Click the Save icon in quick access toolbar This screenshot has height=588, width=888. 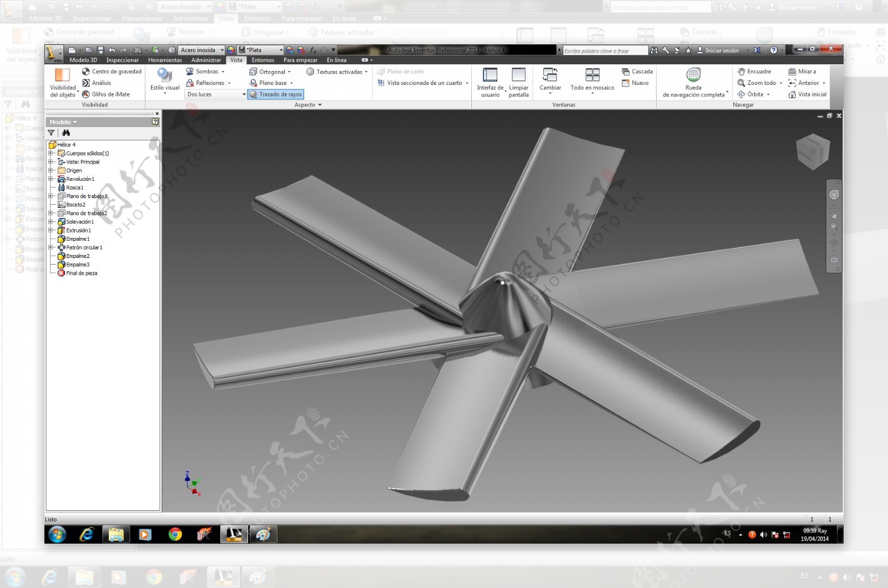[100, 50]
